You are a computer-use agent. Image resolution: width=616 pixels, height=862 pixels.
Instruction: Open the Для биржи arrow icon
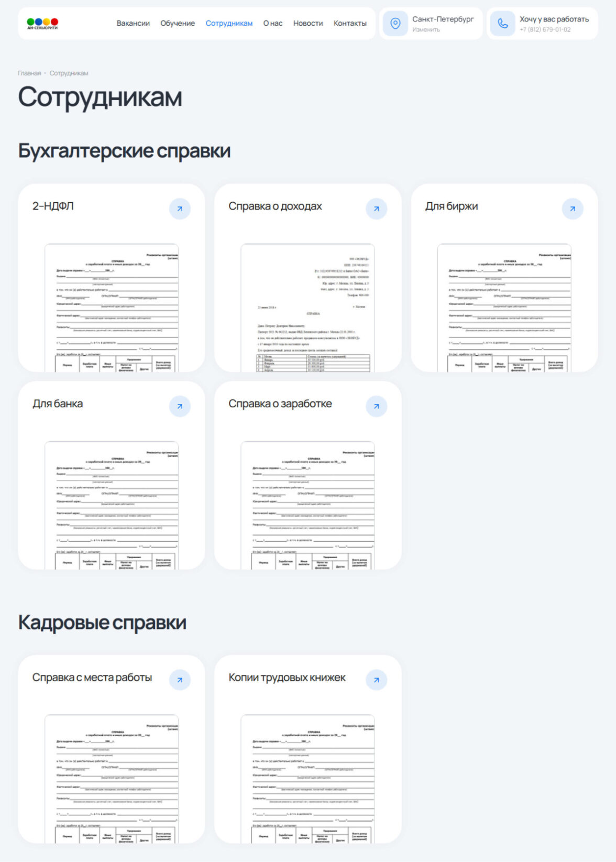pos(573,209)
